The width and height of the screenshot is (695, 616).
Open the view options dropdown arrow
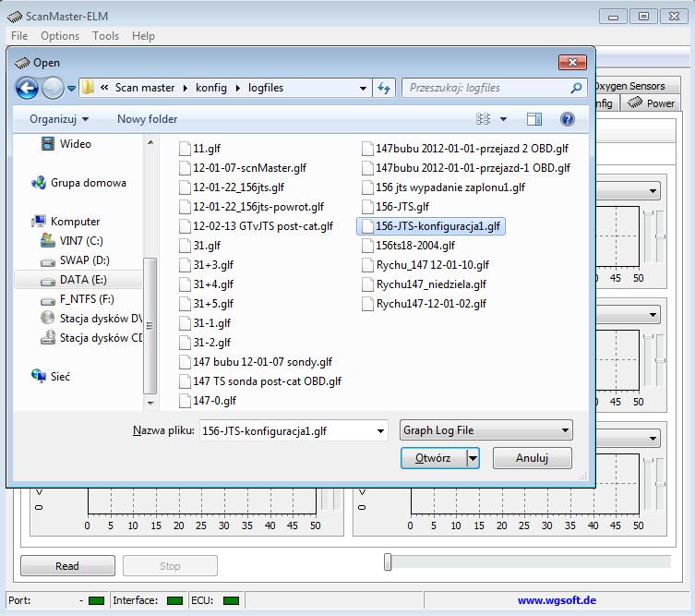pyautogui.click(x=504, y=119)
